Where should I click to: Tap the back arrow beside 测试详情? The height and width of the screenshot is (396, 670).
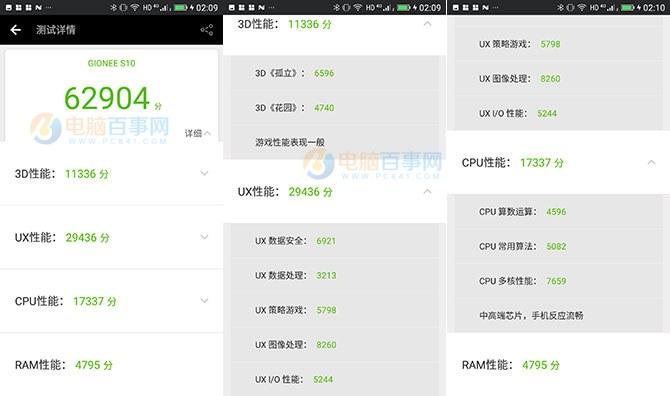[x=16, y=29]
